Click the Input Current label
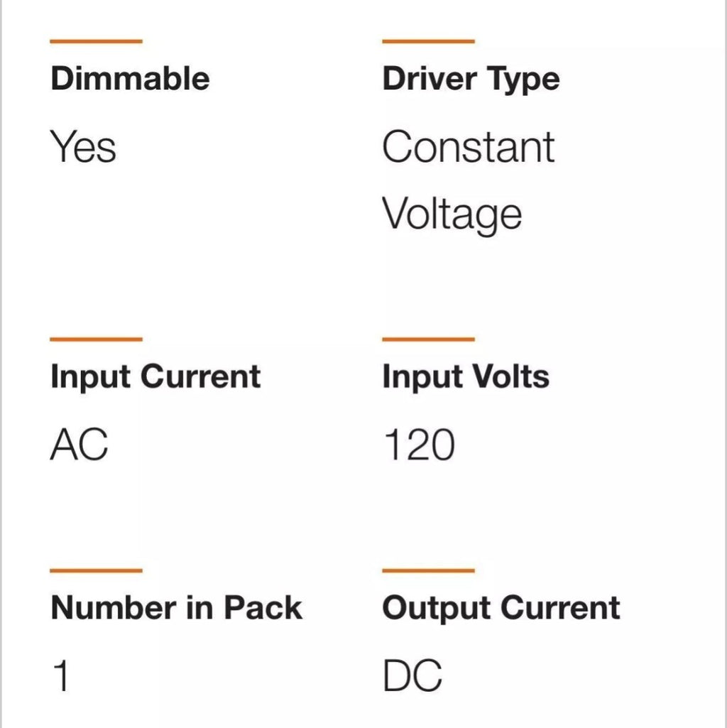This screenshot has height=728, width=727. pos(155,376)
